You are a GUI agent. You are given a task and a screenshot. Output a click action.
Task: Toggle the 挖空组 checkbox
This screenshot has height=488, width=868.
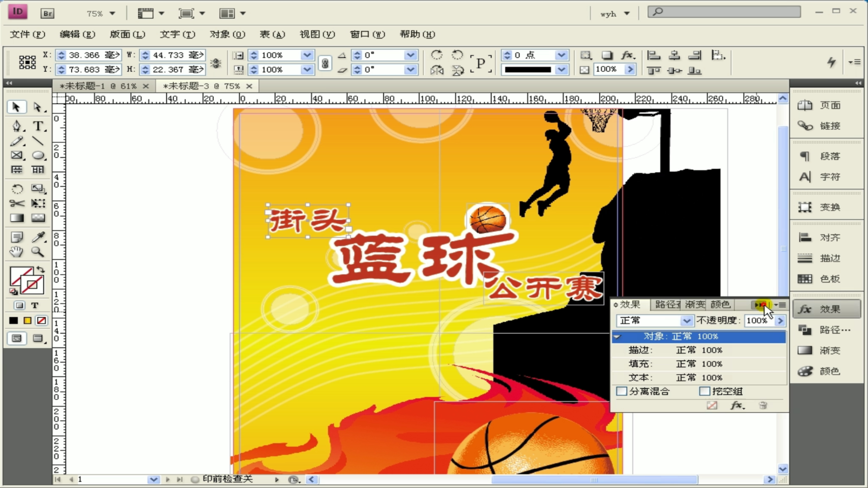[704, 391]
